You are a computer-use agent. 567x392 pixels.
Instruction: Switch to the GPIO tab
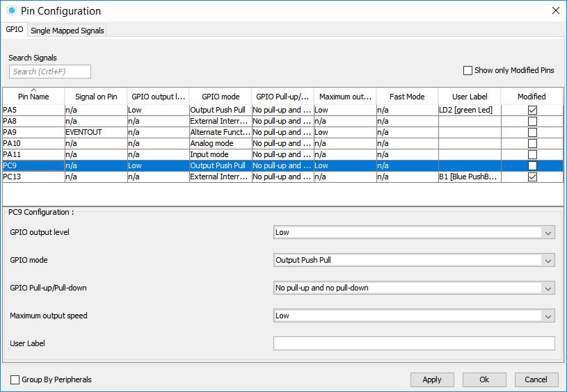coord(15,30)
